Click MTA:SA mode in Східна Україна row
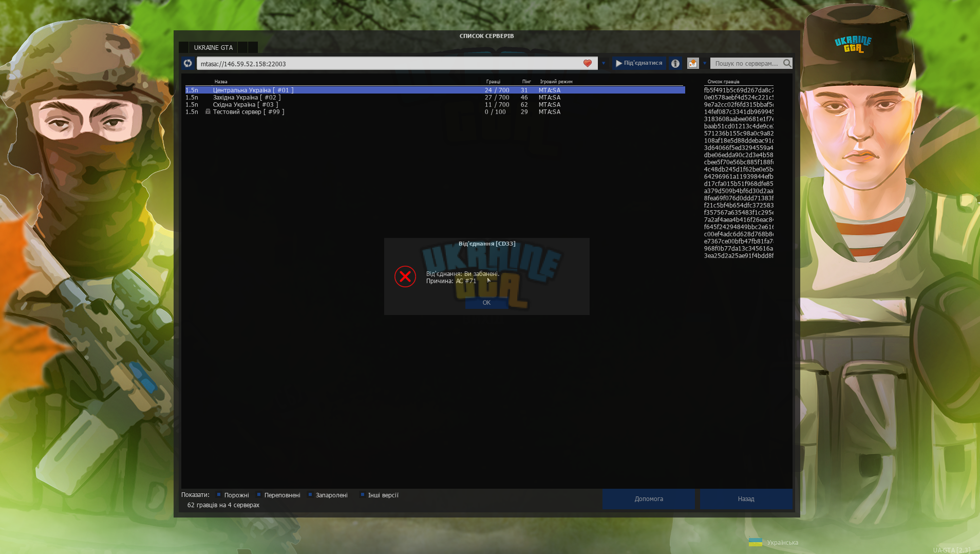980x554 pixels. pos(550,104)
